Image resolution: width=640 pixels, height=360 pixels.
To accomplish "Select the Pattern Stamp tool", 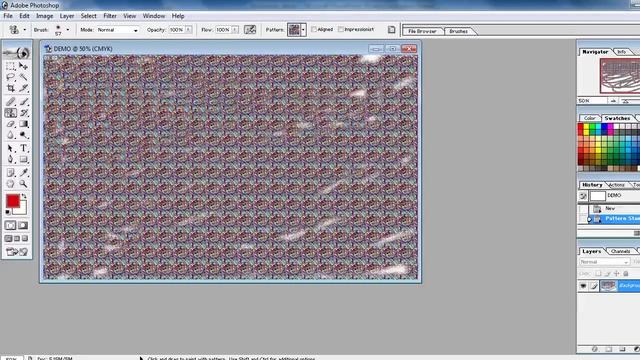I will pyautogui.click(x=11, y=113).
